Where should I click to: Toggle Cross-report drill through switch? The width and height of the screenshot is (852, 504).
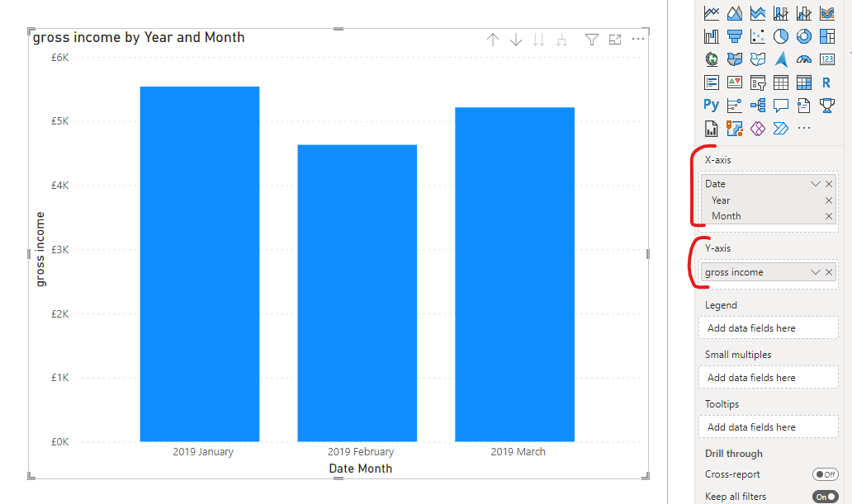tap(826, 474)
